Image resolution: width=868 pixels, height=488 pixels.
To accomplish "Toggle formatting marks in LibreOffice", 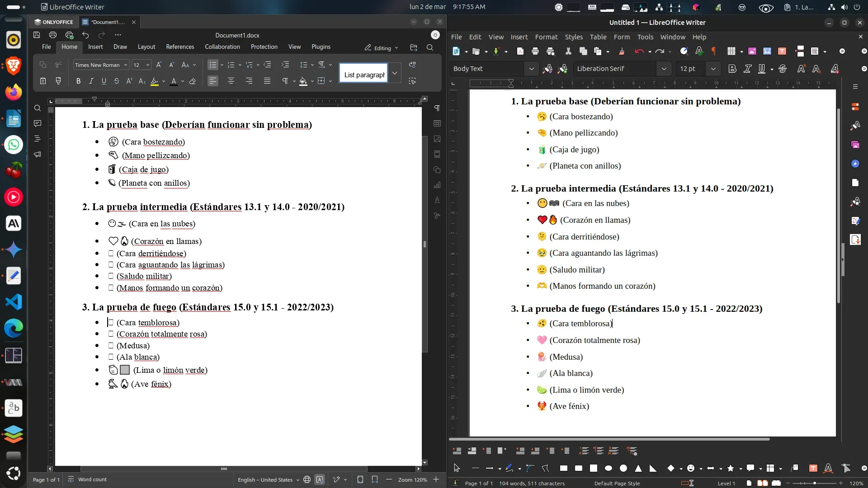I will tap(713, 51).
